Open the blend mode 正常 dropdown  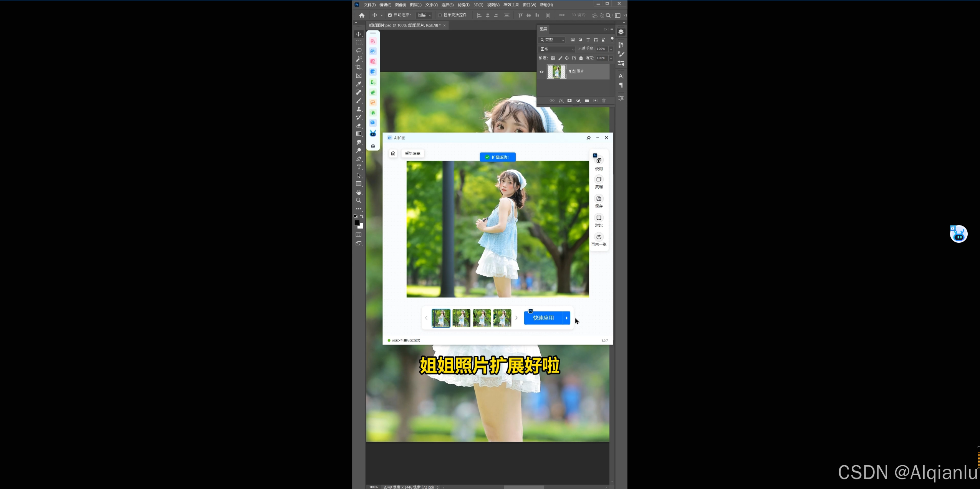pyautogui.click(x=557, y=49)
